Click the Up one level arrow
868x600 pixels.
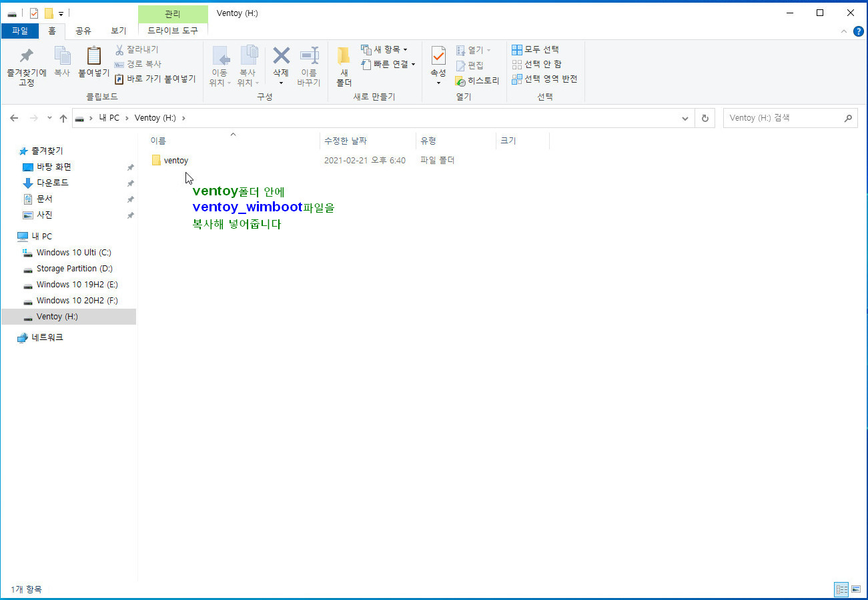(x=63, y=118)
